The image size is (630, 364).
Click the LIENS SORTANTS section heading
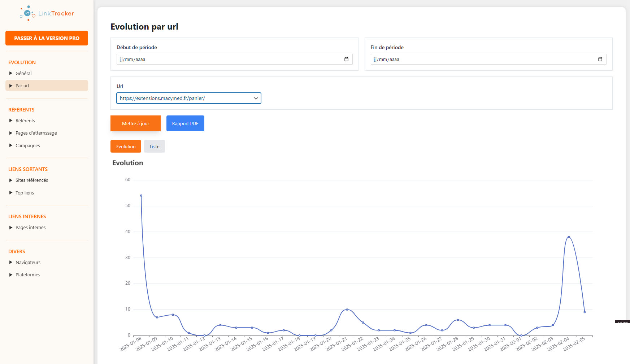[28, 169]
